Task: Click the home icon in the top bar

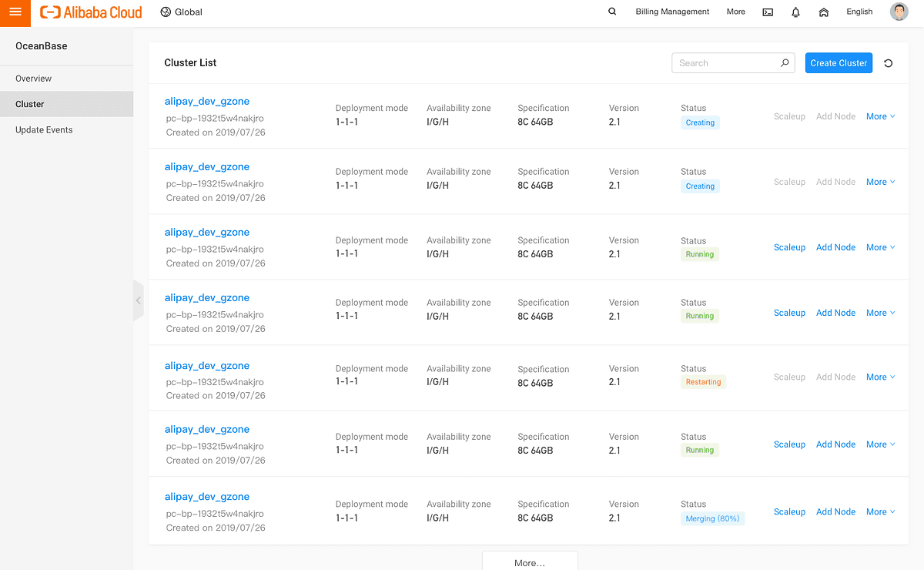Action: click(823, 12)
